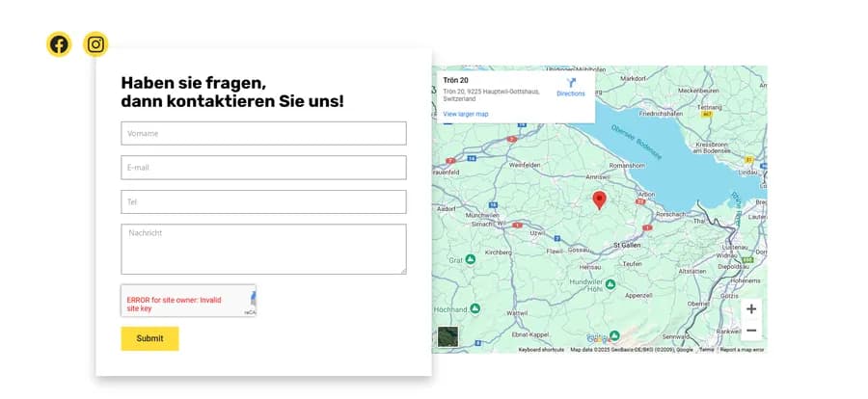Click the red location pin on map
This screenshot has height=399, width=868.
pyautogui.click(x=599, y=199)
